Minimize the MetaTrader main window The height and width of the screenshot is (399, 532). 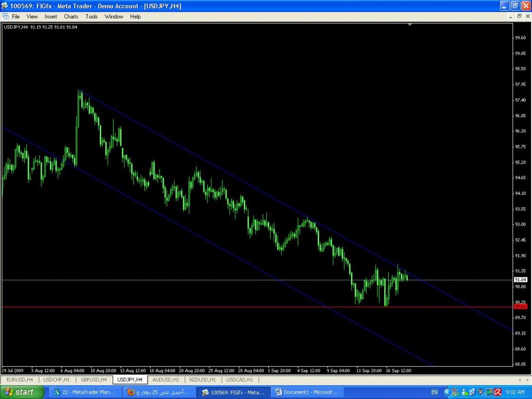pos(505,6)
